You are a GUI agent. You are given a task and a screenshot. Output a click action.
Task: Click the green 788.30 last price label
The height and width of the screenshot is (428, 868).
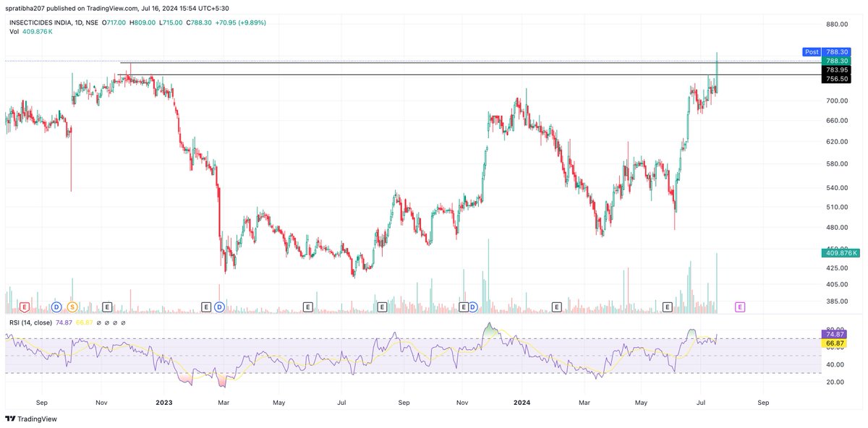tap(836, 61)
